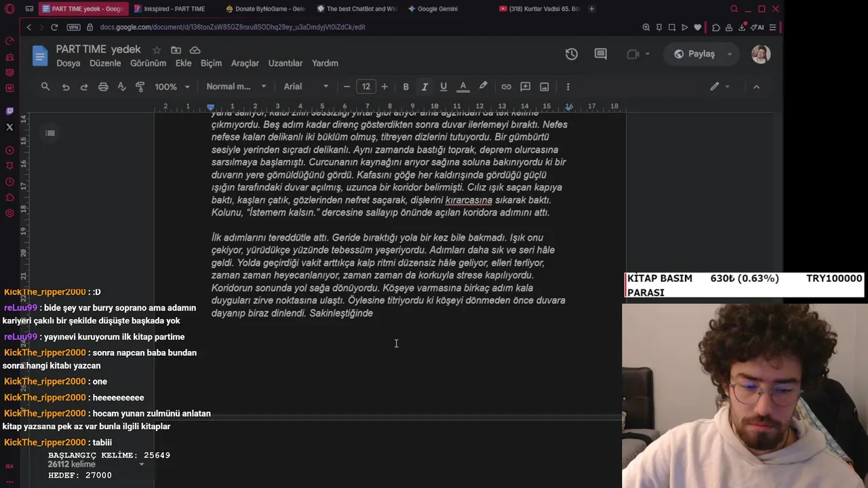Print the document
This screenshot has width=868, height=488.
pos(103,87)
